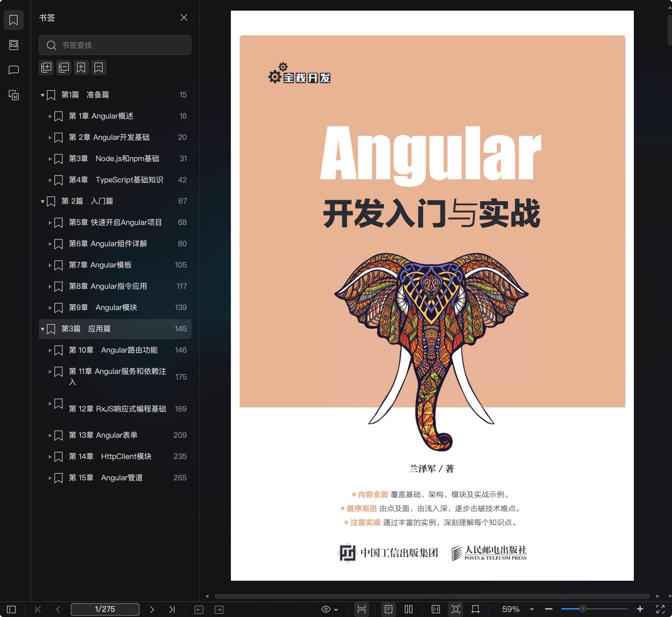Collapse the 第 2篇 入门篇 section
This screenshot has height=617, width=672.
click(x=43, y=201)
